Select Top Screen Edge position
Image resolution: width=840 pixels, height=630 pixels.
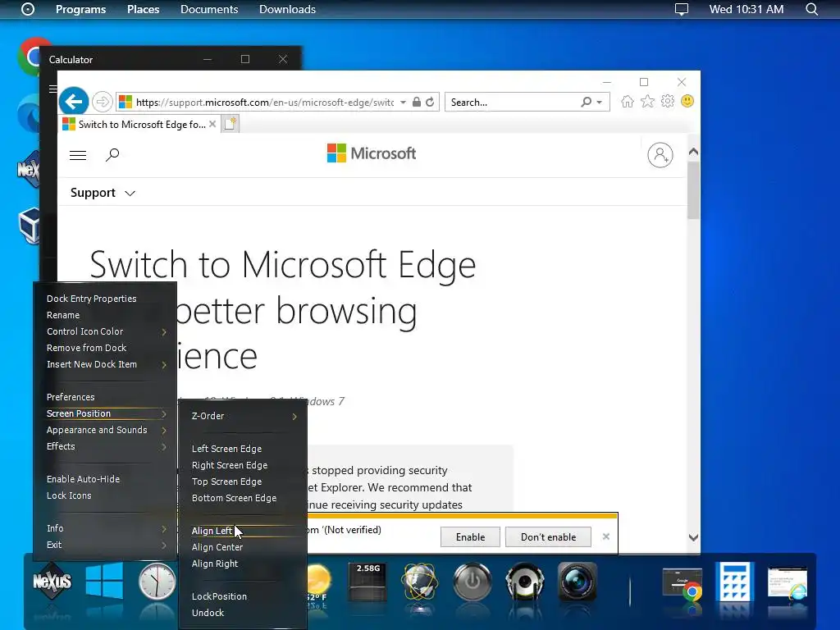[226, 482]
